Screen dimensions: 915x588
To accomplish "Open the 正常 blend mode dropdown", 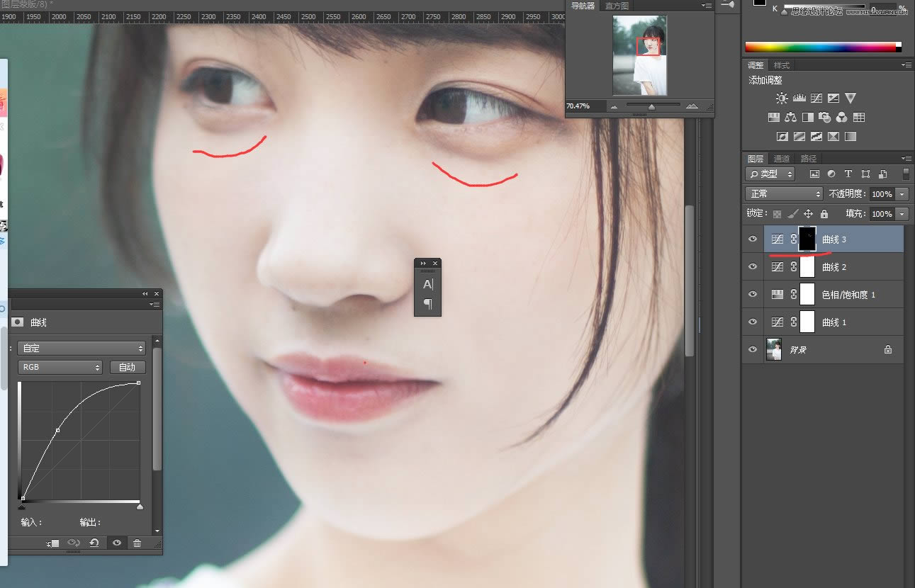I will (x=783, y=193).
